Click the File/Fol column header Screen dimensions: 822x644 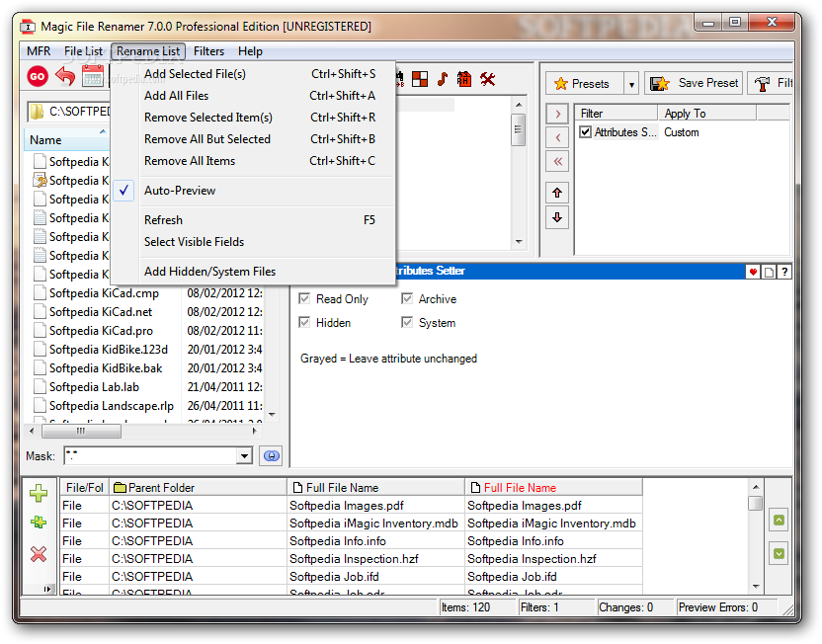84,487
